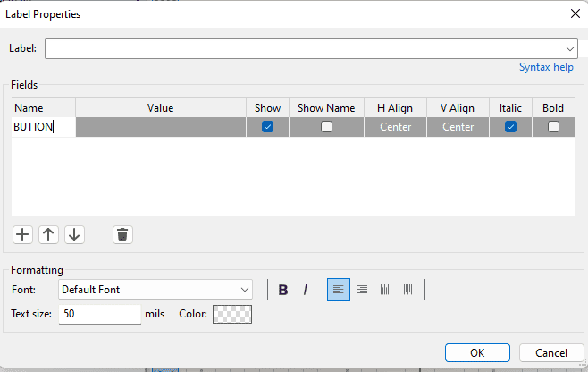Change V Align Center cell for BUTTON
The width and height of the screenshot is (588, 372).
[458, 127]
